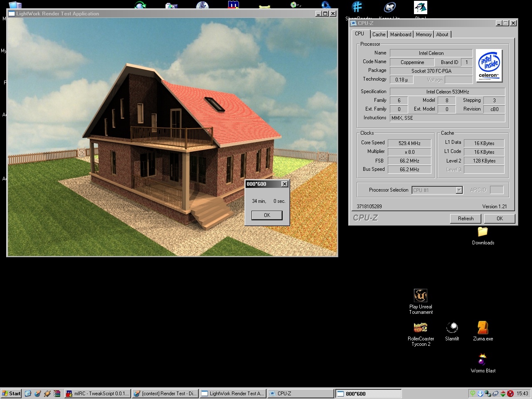The height and width of the screenshot is (399, 532).
Task: Open the About tab in CPU-Z
Action: [442, 34]
